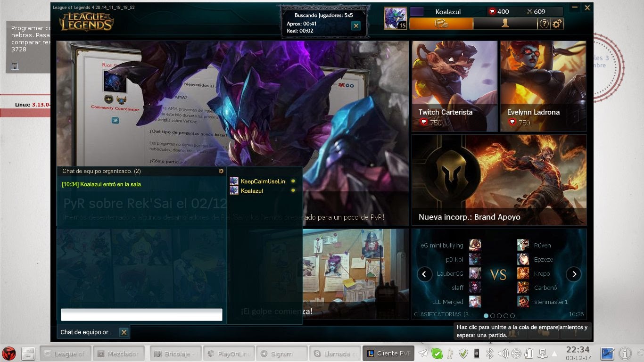This screenshot has width=644, height=362.
Task: Click the Riot Points 400 balance
Action: point(499,11)
